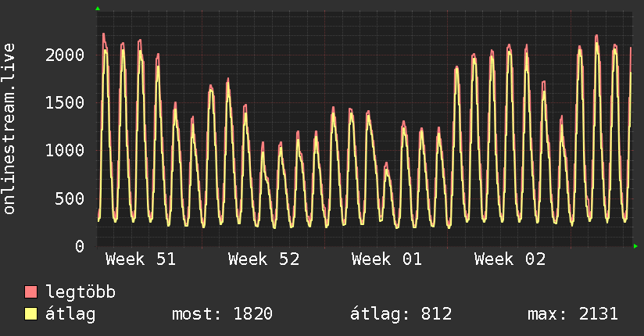
Task: Click the Week 52 axis label
Action: pos(263,259)
